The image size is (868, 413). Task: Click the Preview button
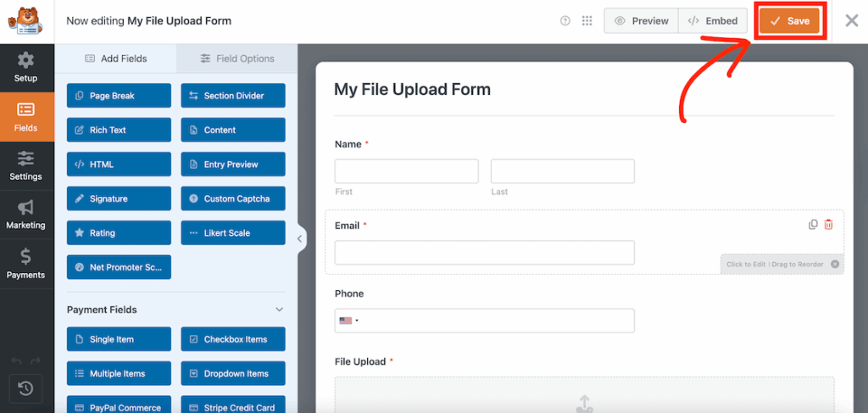(x=641, y=21)
